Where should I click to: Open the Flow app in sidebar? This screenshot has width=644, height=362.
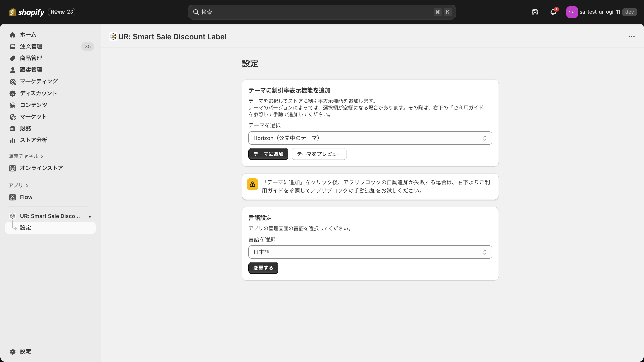26,197
